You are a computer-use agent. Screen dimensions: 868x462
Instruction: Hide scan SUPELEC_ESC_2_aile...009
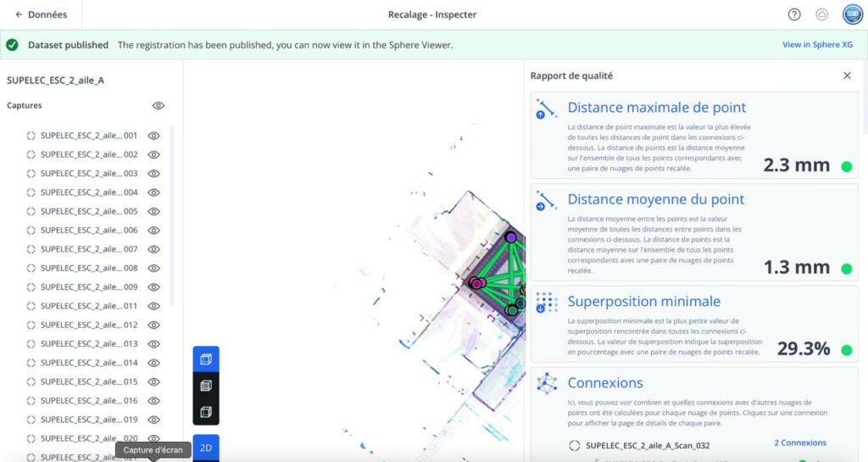coord(154,287)
